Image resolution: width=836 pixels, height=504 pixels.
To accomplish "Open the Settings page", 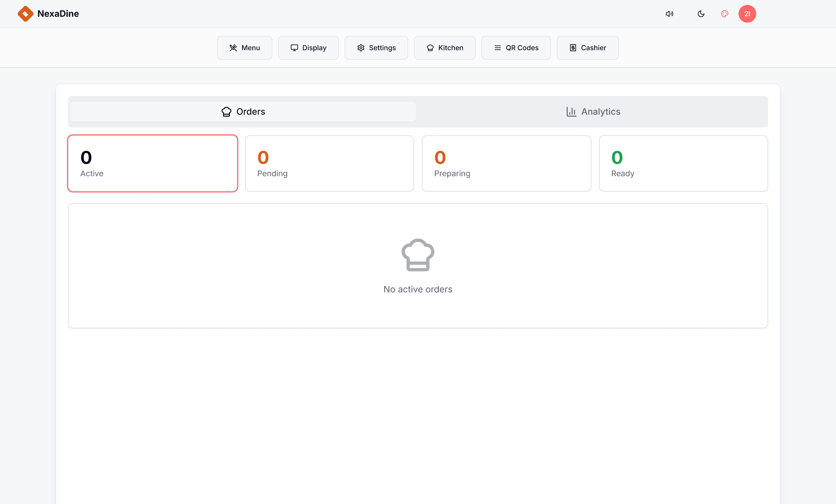I will 376,48.
